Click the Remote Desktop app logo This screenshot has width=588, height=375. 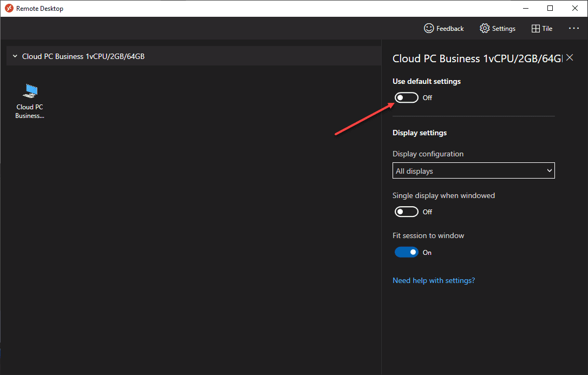9,8
